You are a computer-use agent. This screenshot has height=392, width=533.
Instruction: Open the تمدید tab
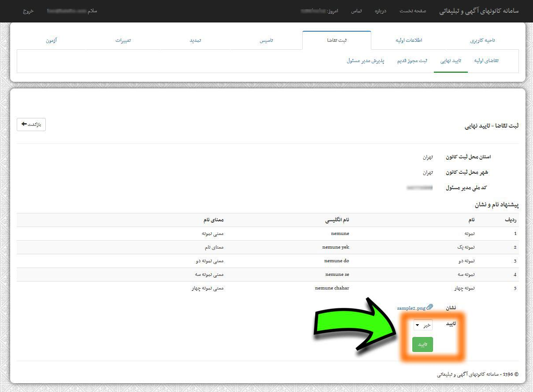point(195,40)
